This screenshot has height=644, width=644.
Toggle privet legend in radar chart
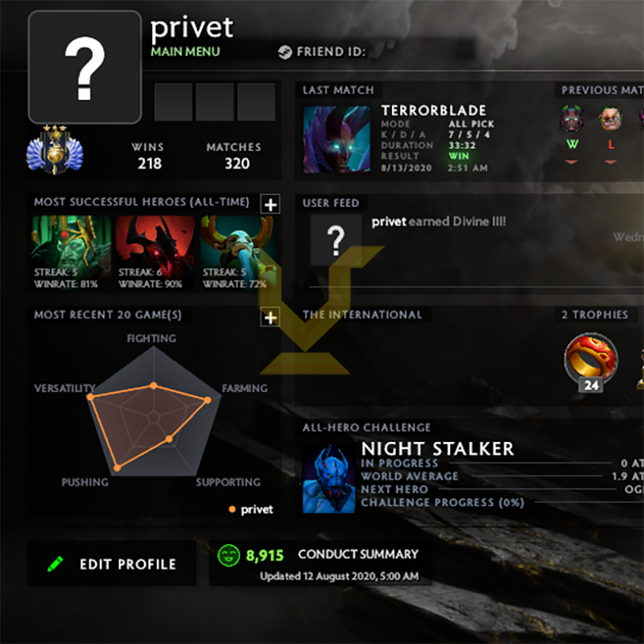coord(251,510)
